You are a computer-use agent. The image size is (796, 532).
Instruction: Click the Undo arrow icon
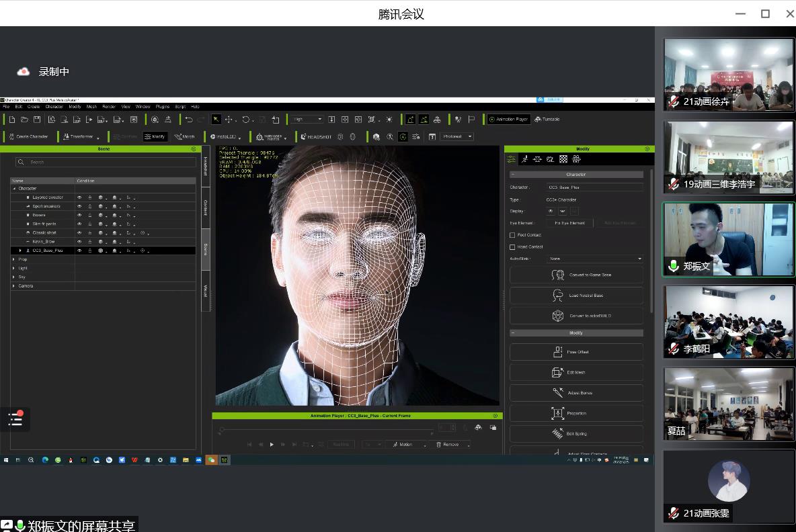(189, 120)
